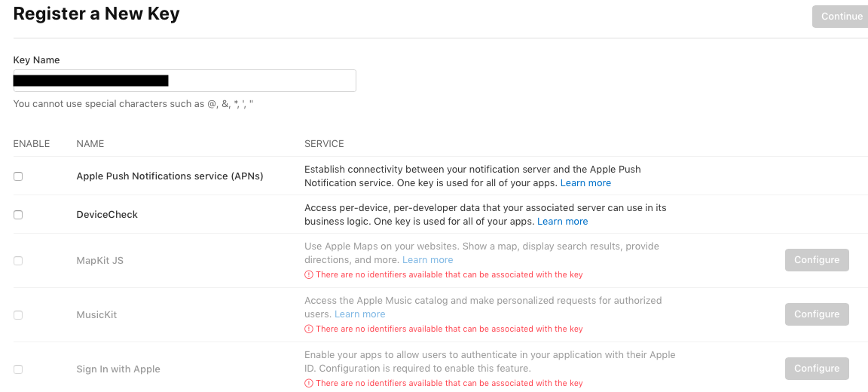Image resolution: width=868 pixels, height=392 pixels.
Task: Click the MusicKit Apple Music catalog description
Action: [x=483, y=307]
